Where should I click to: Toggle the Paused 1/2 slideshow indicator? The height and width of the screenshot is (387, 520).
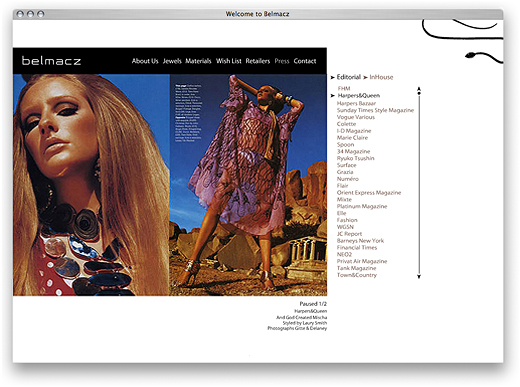(x=313, y=304)
